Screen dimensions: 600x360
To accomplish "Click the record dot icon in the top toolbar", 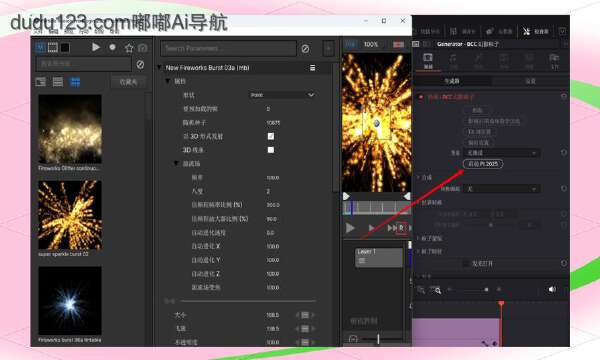I will coord(112,47).
